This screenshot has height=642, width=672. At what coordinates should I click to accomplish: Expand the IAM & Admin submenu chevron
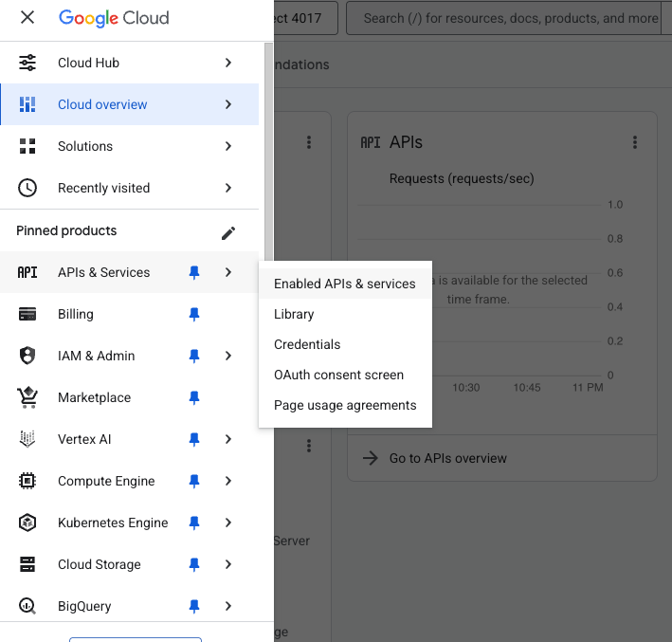tap(228, 356)
